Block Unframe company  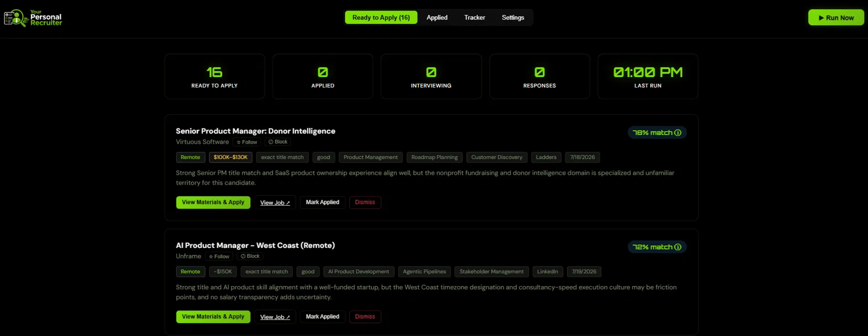[x=250, y=256]
